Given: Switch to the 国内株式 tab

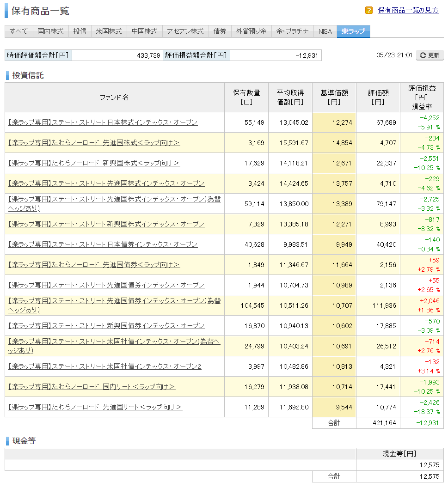Looking at the screenshot, I should pyautogui.click(x=50, y=31).
